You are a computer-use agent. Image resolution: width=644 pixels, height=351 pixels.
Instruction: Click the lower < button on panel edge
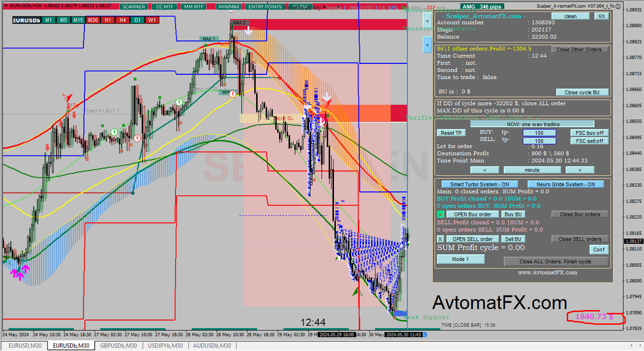click(427, 45)
